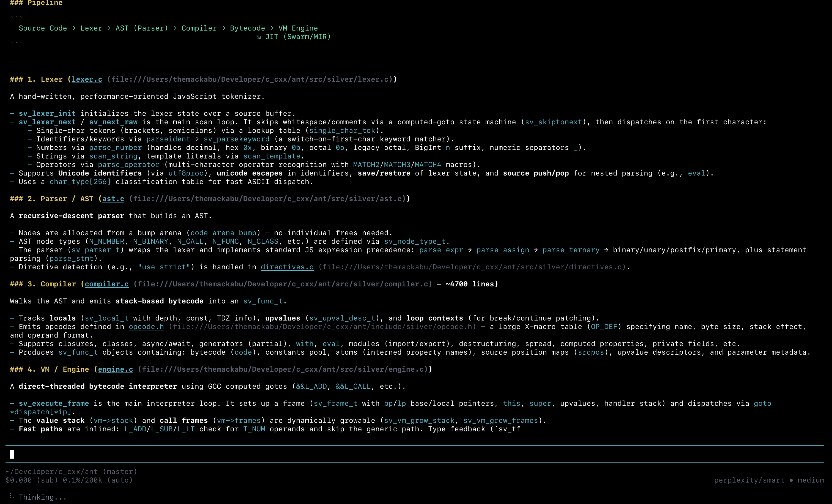Click the lexer.c file:// URL path

click(x=250, y=79)
